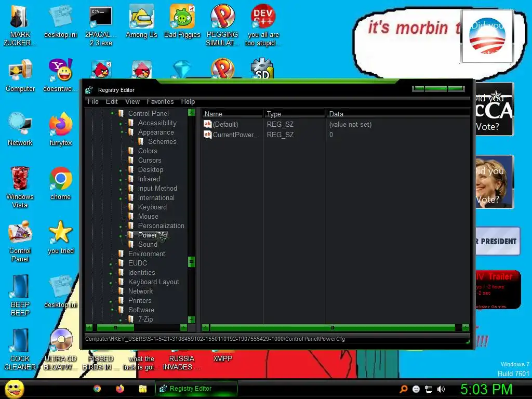Select the Environment key

[x=147, y=254]
